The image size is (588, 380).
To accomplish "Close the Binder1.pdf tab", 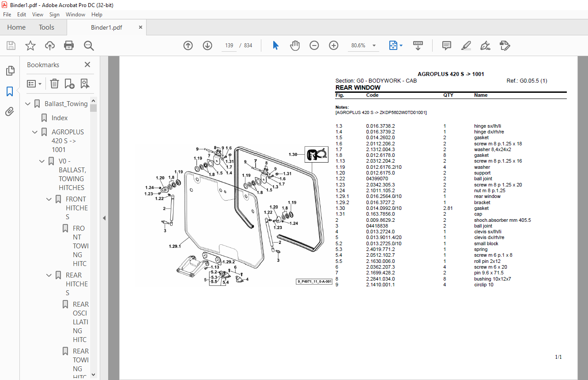I will 141,27.
